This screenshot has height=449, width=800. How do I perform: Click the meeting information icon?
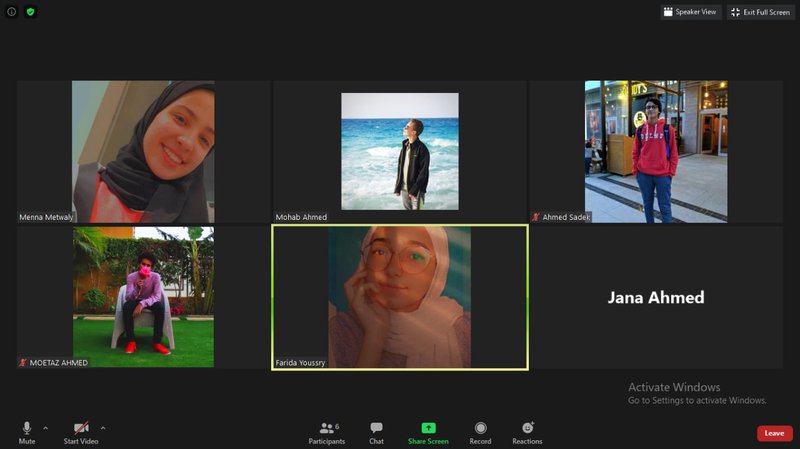click(12, 12)
